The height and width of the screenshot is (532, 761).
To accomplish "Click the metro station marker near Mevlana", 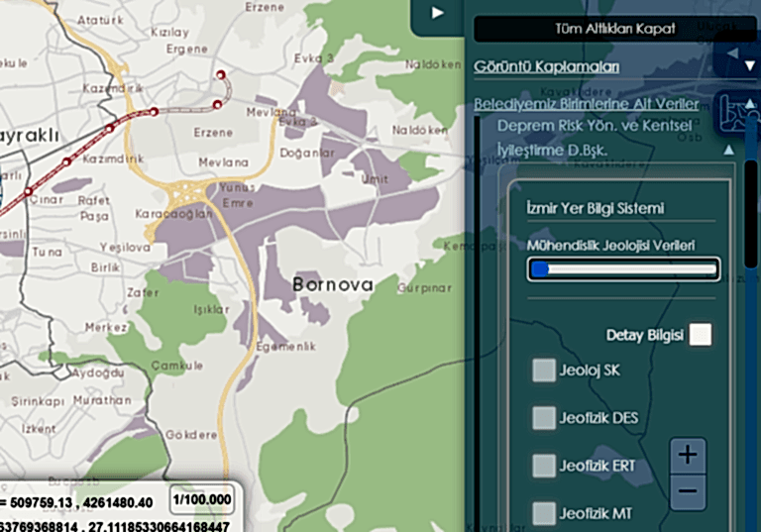I will (x=217, y=105).
